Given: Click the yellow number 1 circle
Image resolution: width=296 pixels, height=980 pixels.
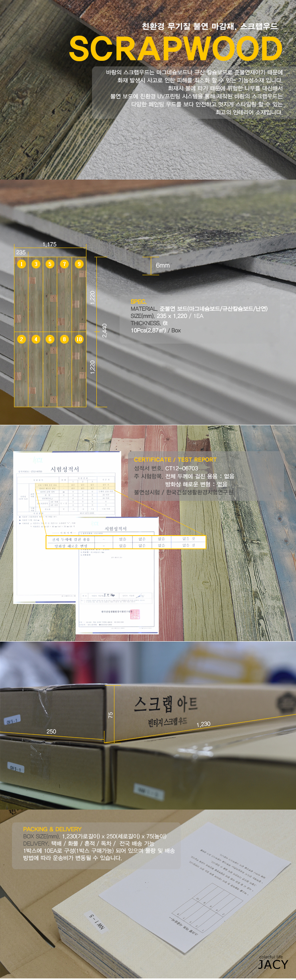Looking at the screenshot, I should [22, 264].
